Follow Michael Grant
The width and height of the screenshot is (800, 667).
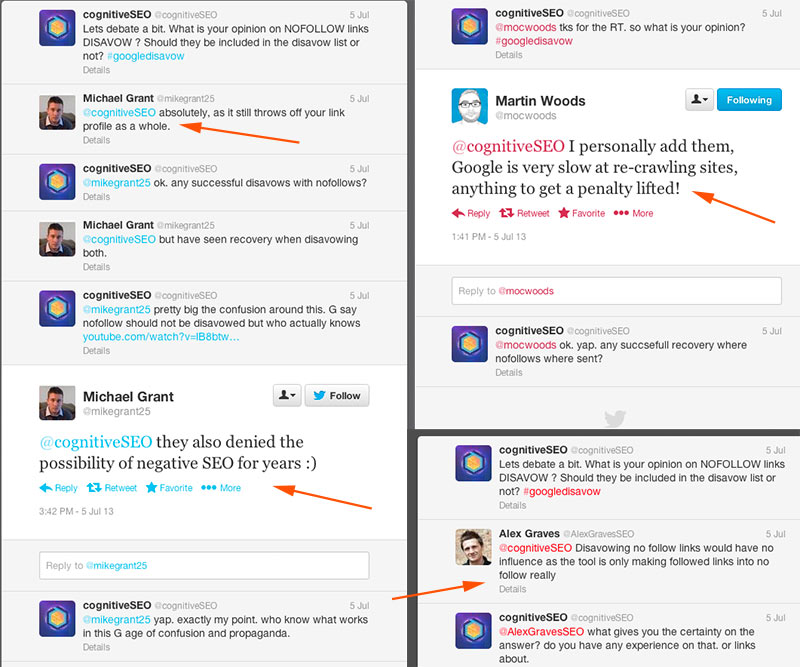(x=337, y=396)
